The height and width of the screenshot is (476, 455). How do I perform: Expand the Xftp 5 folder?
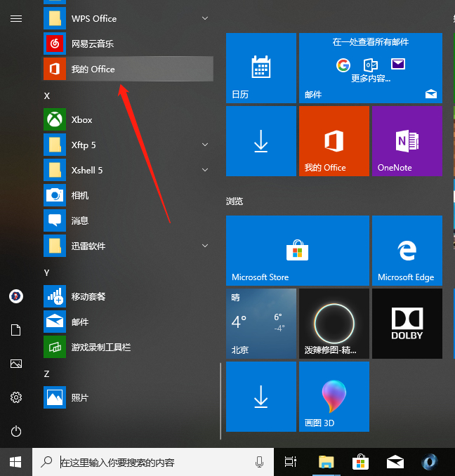click(205, 145)
